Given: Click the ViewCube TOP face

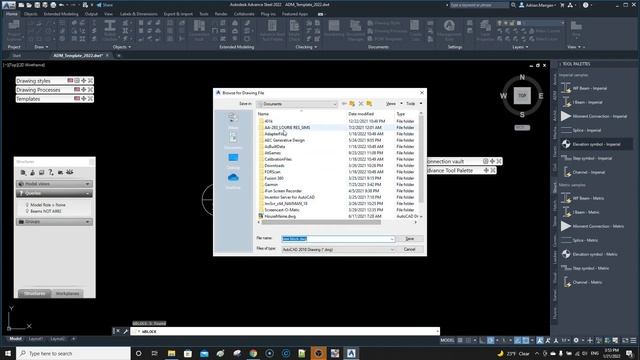Looking at the screenshot, I should pos(522,96).
